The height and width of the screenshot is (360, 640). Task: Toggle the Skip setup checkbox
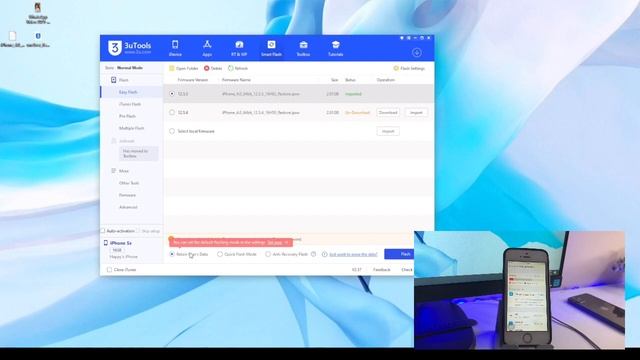point(138,231)
